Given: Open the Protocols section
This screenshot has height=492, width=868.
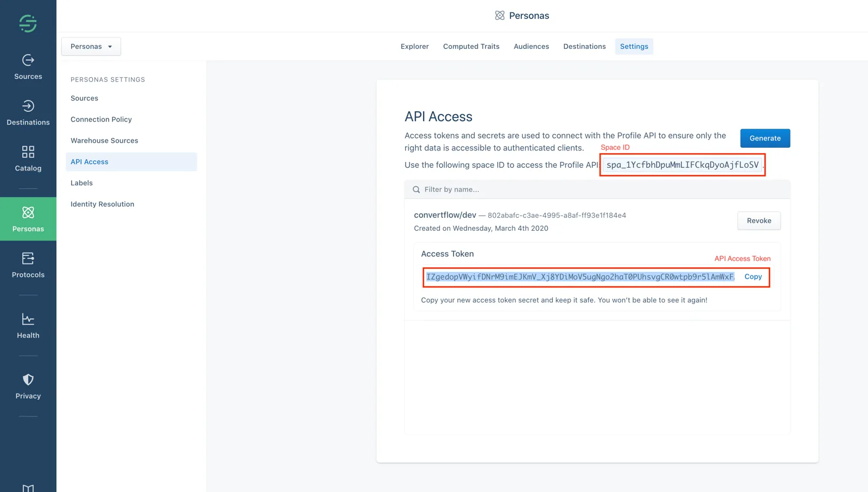Looking at the screenshot, I should coord(28,265).
